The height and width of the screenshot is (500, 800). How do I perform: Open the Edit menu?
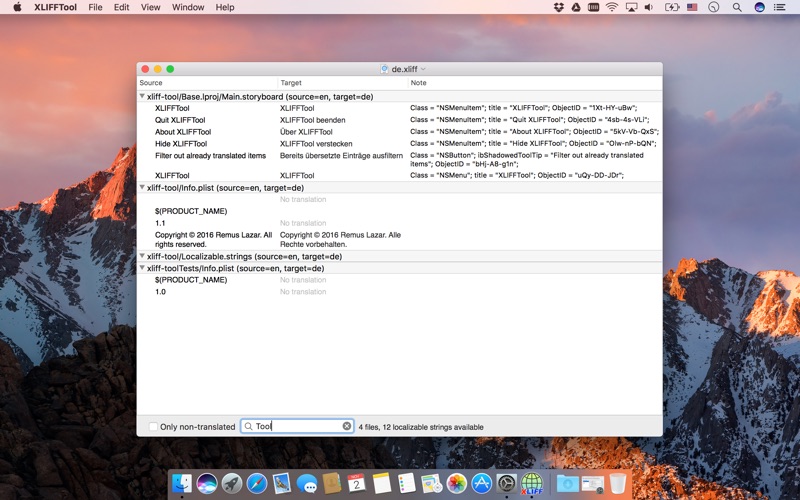[x=121, y=7]
